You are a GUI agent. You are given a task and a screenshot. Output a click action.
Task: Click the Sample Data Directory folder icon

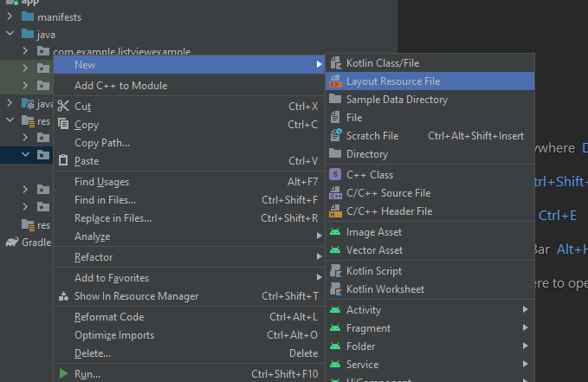[x=335, y=99]
